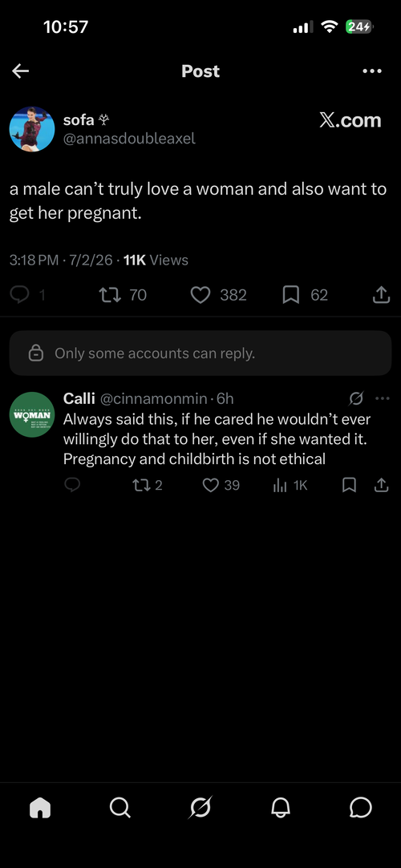Open the Messages tab
Viewport: 401px width, 868px height.
pos(361,808)
